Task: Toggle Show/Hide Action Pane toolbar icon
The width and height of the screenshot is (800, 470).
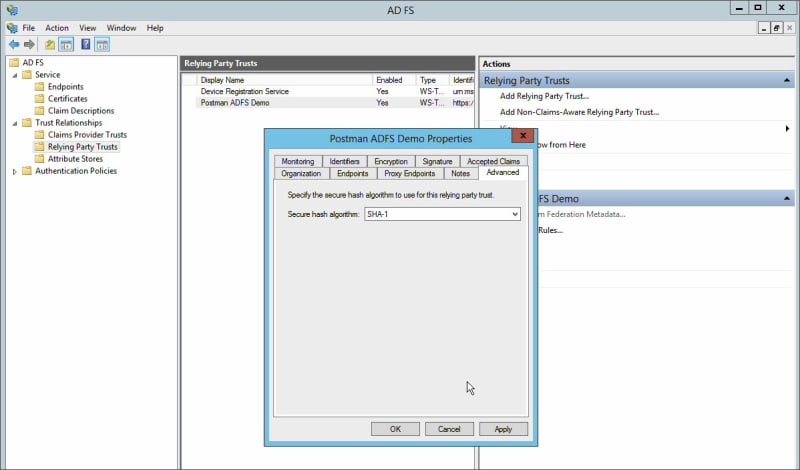Action: click(102, 45)
